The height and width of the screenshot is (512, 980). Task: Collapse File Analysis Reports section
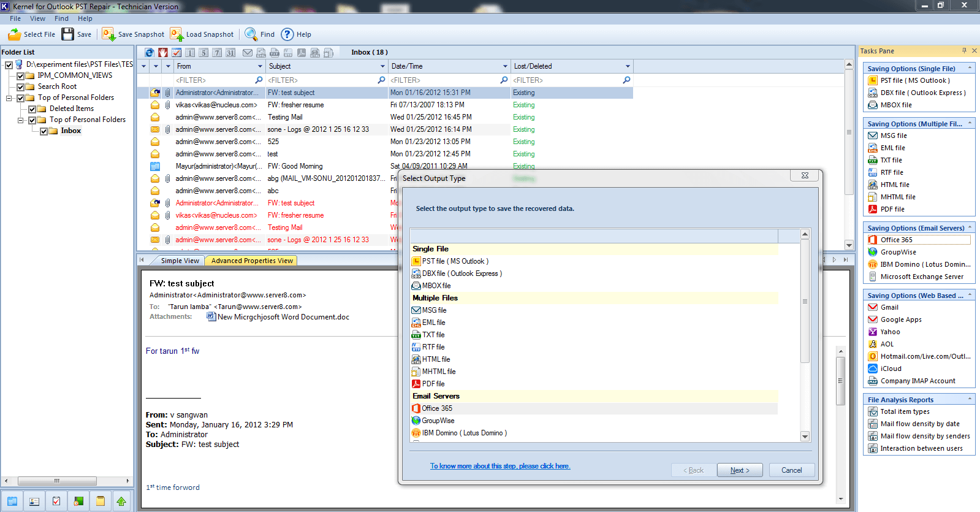[970, 399]
